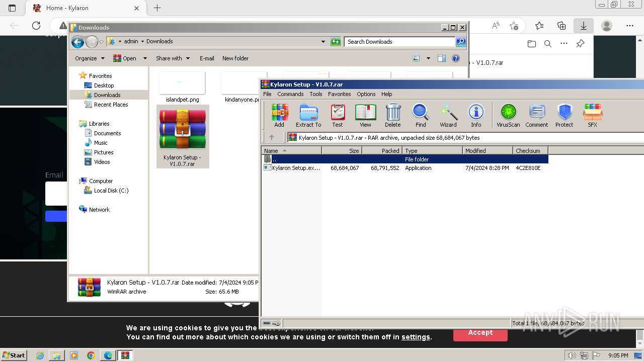Image resolution: width=644 pixels, height=362 pixels.
Task: Accept the cookies notice
Action: 480,333
